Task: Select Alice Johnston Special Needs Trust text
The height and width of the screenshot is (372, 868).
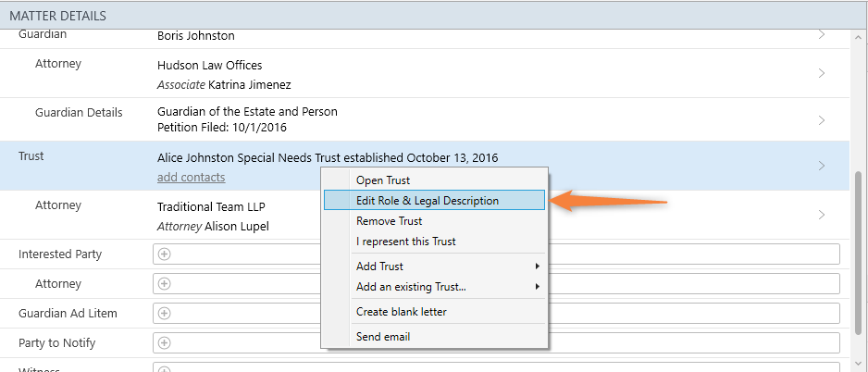Action: point(328,157)
